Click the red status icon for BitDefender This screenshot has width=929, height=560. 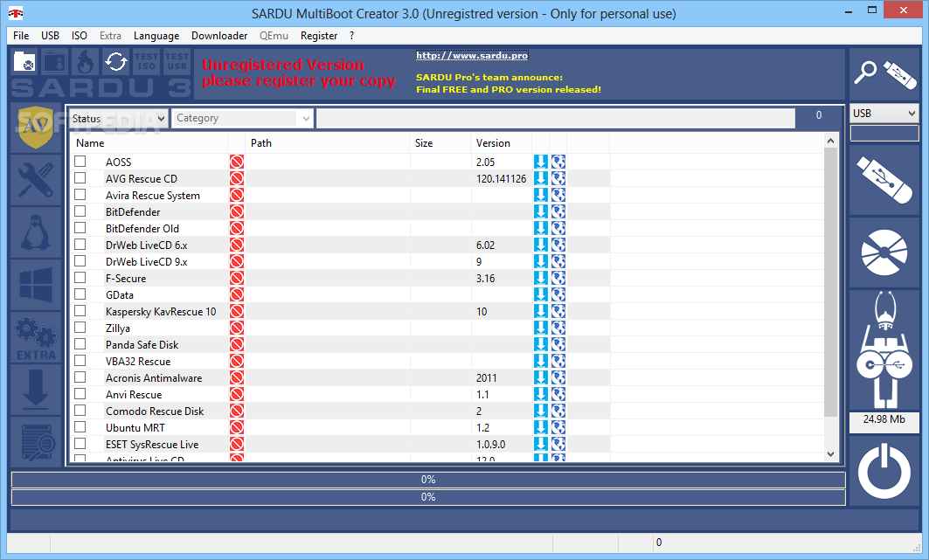(x=237, y=211)
